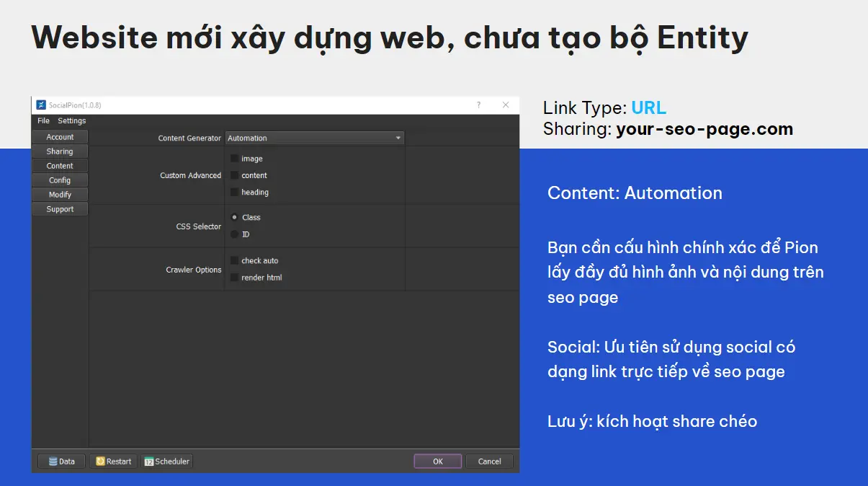This screenshot has height=486, width=868.
Task: Click the 'Content: Automation' slide text
Action: click(x=635, y=193)
